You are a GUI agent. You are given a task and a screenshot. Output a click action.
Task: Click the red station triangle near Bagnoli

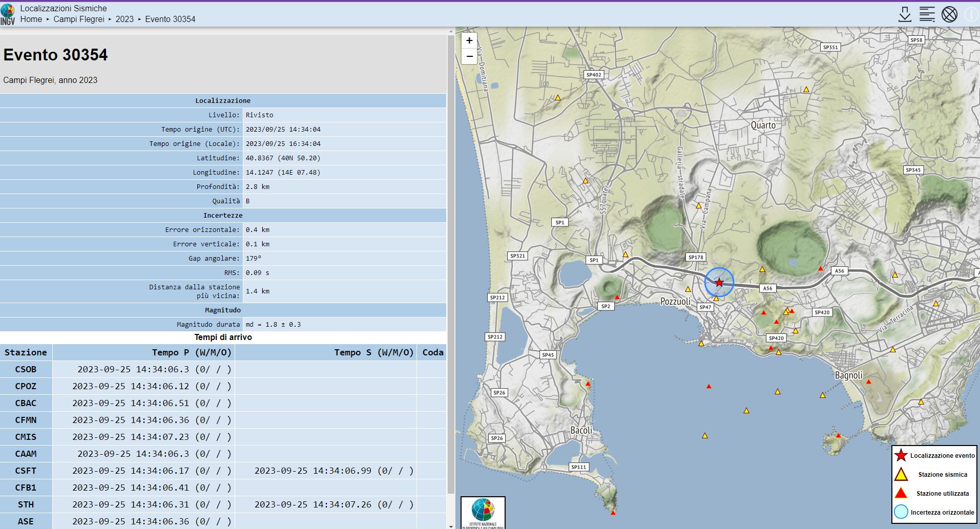[x=868, y=382]
